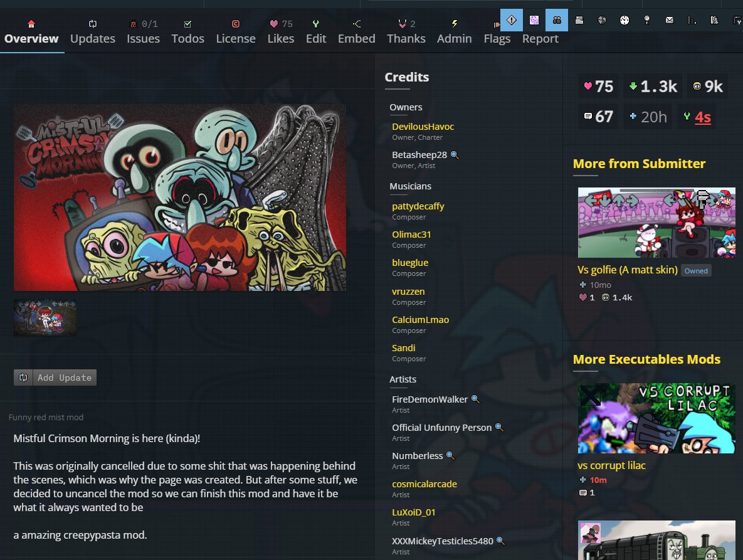Open Sandi's profile link

point(403,348)
